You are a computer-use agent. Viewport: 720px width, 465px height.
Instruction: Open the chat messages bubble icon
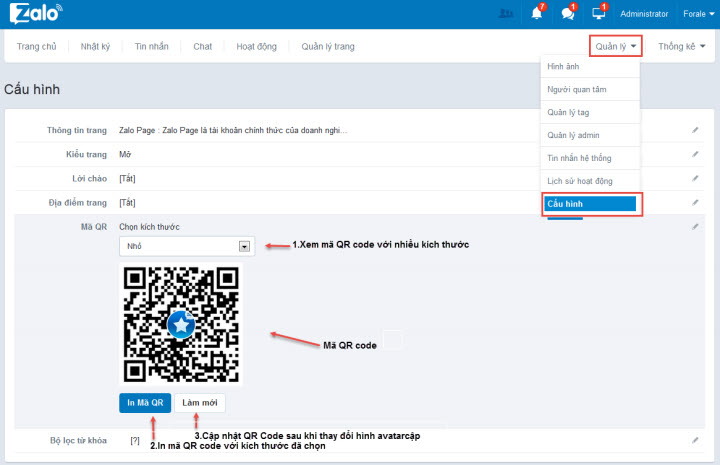568,14
